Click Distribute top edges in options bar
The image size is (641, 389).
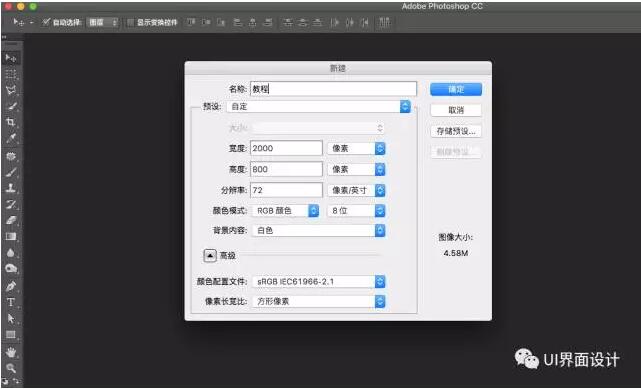coord(288,22)
